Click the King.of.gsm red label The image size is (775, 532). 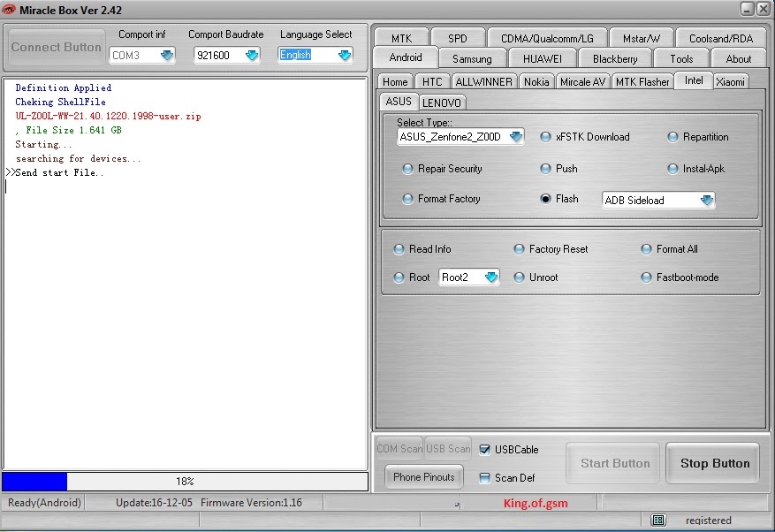point(536,504)
